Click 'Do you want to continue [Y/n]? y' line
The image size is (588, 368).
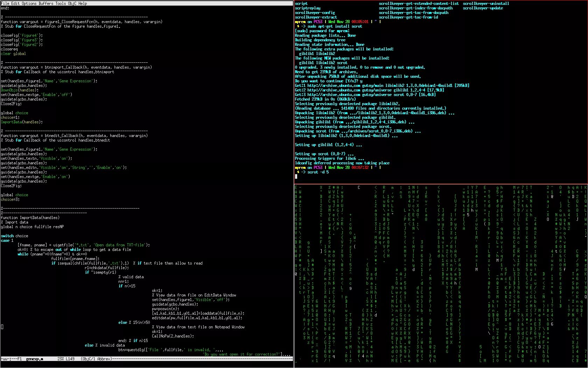329,81
